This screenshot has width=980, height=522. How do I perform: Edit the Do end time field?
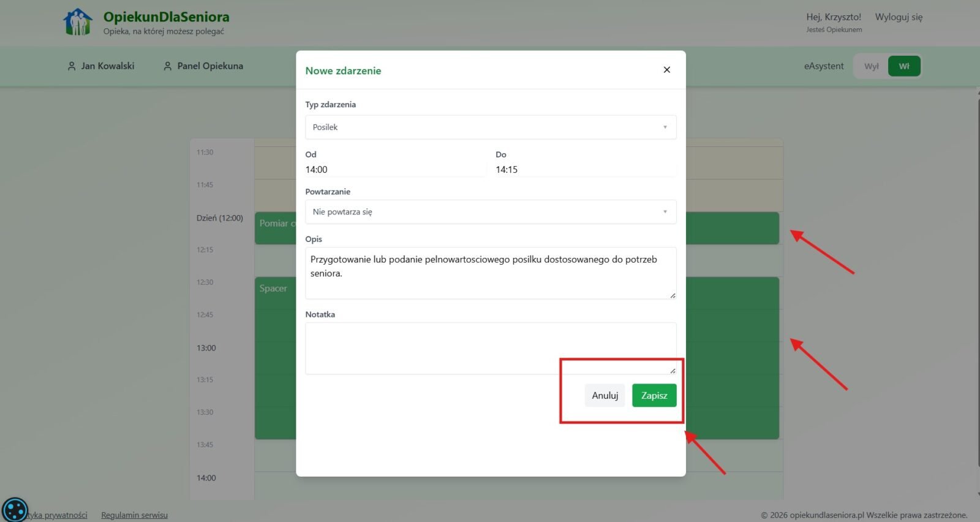click(584, 170)
